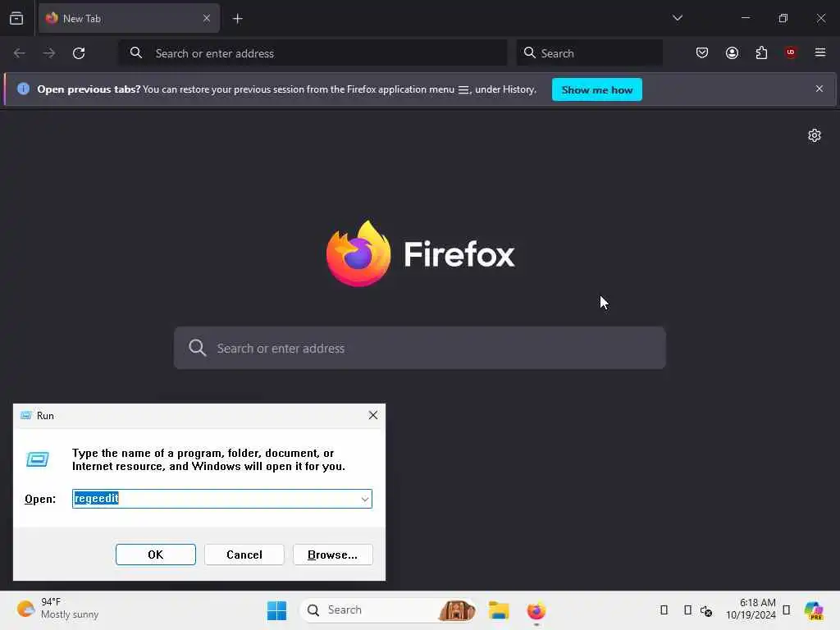Open Save to Pocket icon
Viewport: 840px width, 630px height.
click(702, 52)
